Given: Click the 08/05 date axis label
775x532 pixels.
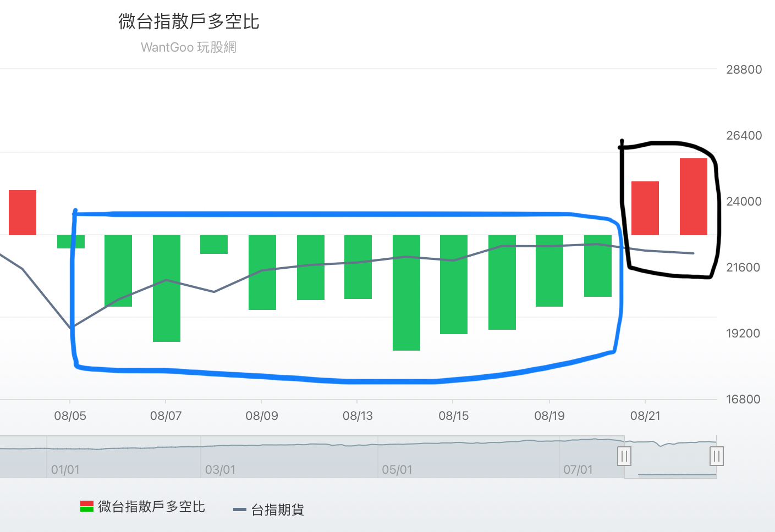Looking at the screenshot, I should pyautogui.click(x=71, y=416).
